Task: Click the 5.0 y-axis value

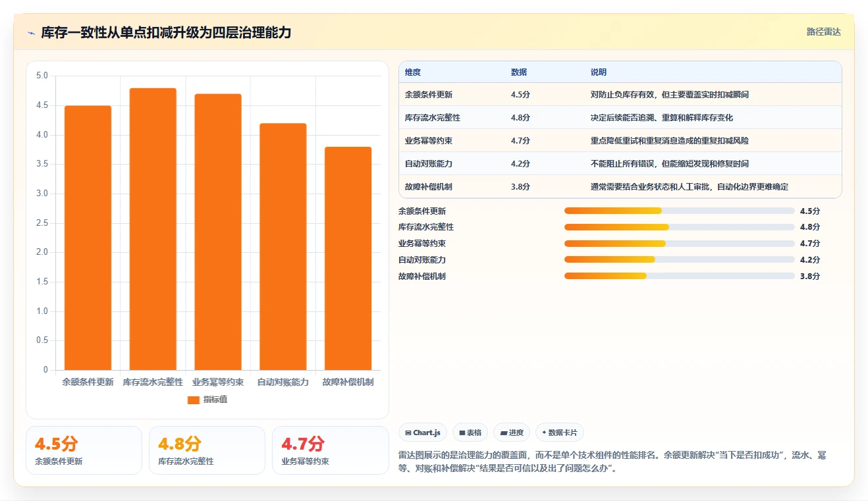Action: coord(41,76)
